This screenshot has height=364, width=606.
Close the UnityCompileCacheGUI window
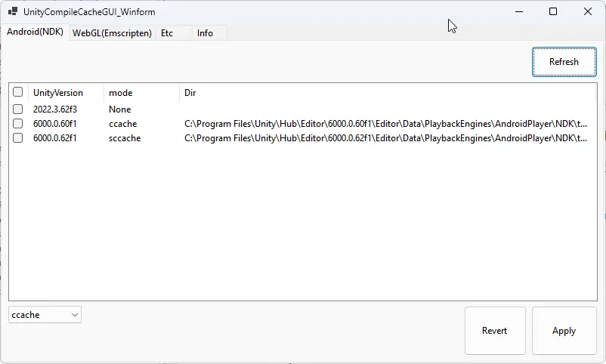[x=588, y=12]
